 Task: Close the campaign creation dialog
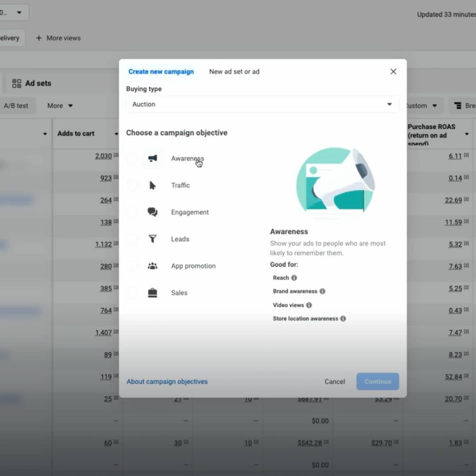click(393, 71)
